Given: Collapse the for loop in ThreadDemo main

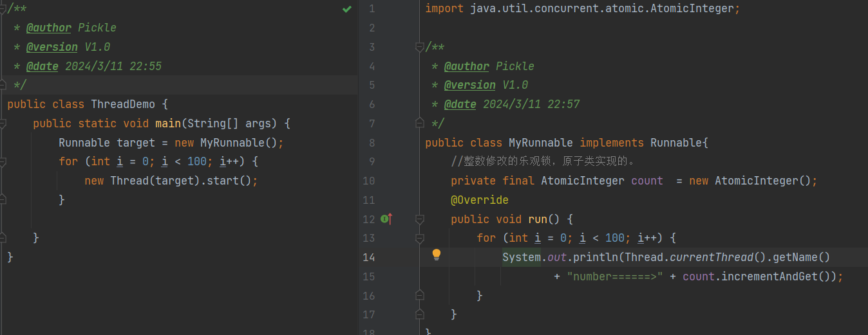Looking at the screenshot, I should pyautogui.click(x=3, y=161).
